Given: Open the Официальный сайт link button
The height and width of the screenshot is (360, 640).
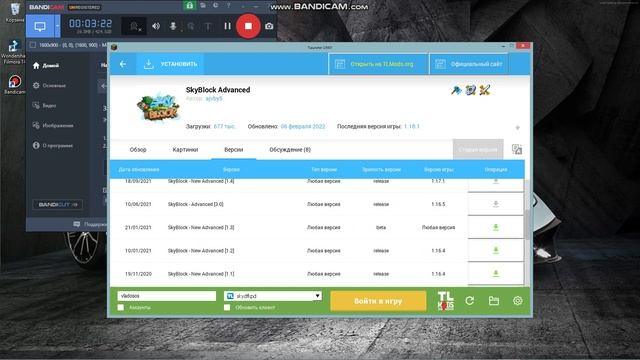Looking at the screenshot, I should [469, 64].
